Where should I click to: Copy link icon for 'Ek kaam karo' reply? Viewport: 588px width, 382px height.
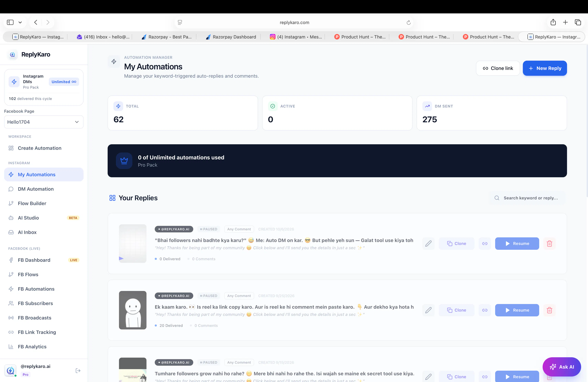[x=485, y=310]
